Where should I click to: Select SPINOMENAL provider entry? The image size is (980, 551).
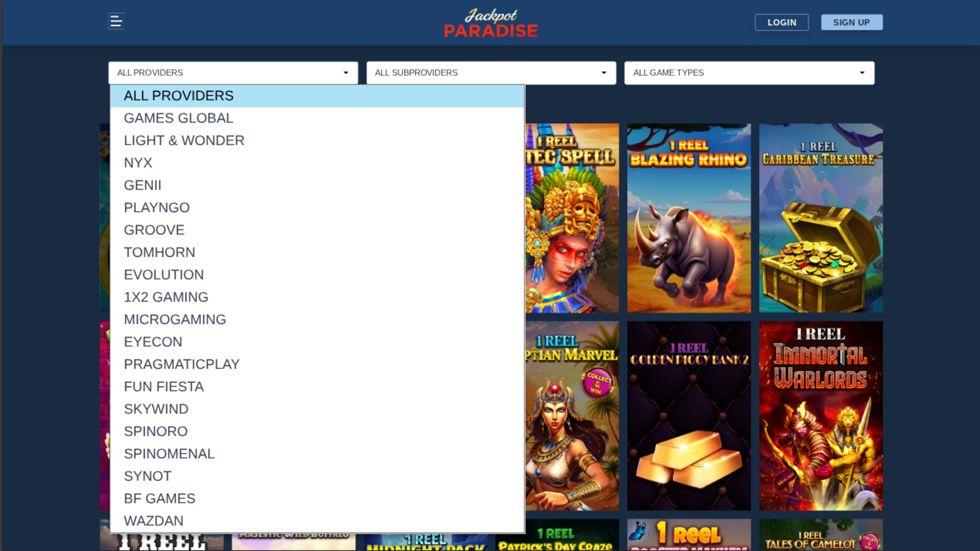169,453
